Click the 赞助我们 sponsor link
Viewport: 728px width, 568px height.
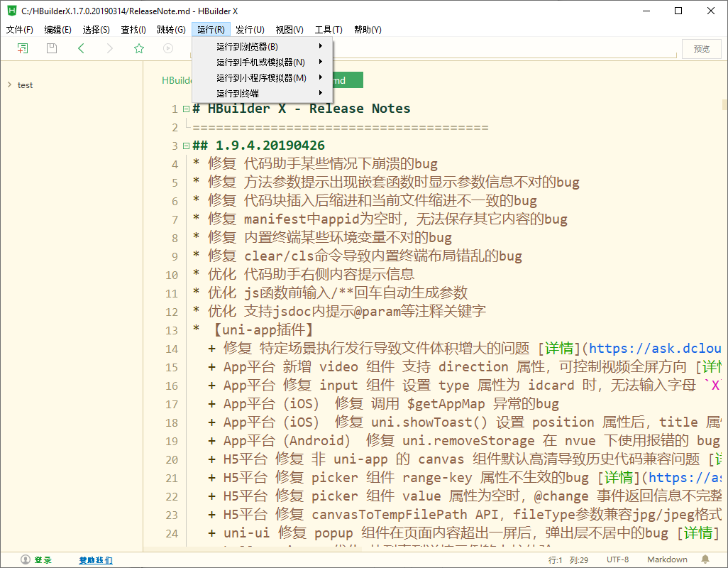(96, 560)
